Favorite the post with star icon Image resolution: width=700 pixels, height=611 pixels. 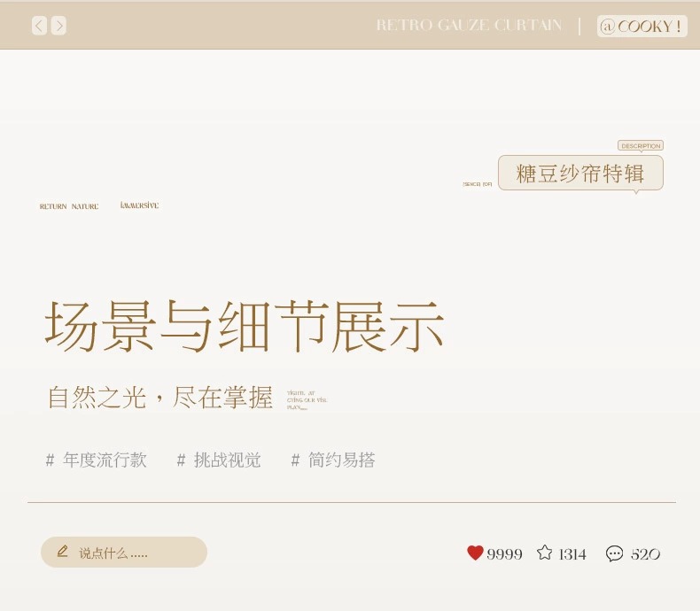pyautogui.click(x=544, y=553)
